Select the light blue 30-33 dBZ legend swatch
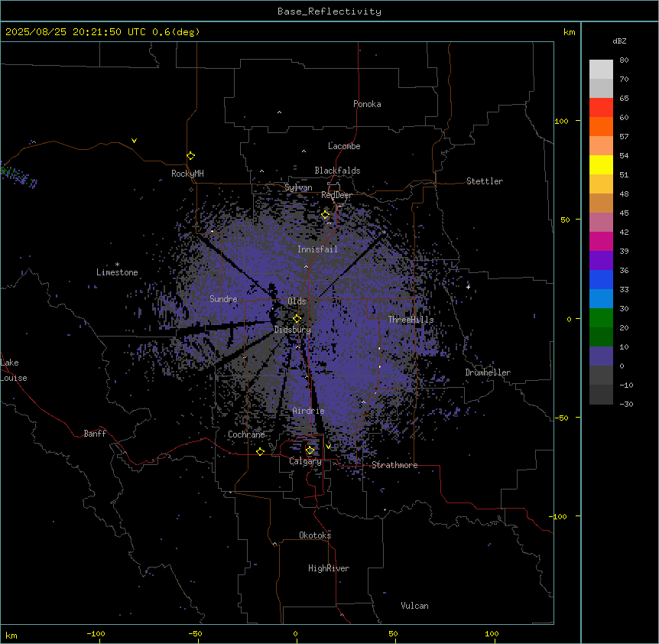This screenshot has height=644, width=659. pyautogui.click(x=601, y=299)
